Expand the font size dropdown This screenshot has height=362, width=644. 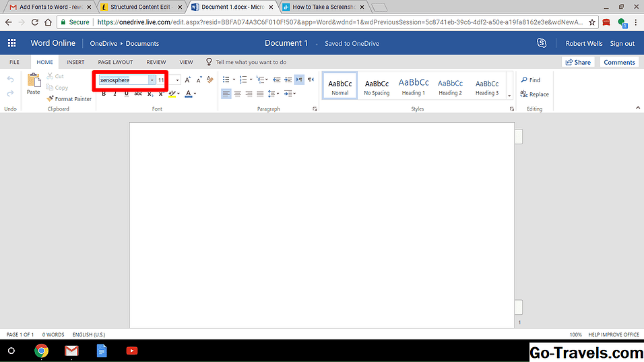click(178, 80)
